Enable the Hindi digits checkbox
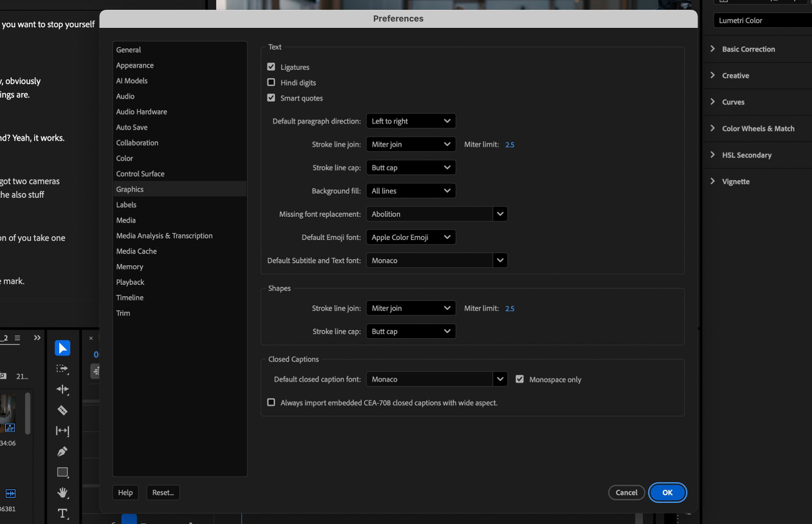Viewport: 812px width, 524px height. tap(271, 82)
